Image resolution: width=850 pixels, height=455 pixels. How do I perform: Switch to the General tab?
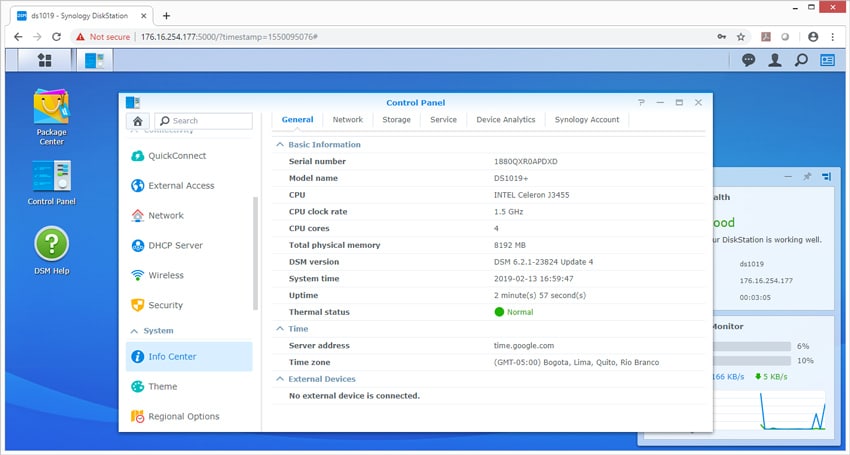298,119
